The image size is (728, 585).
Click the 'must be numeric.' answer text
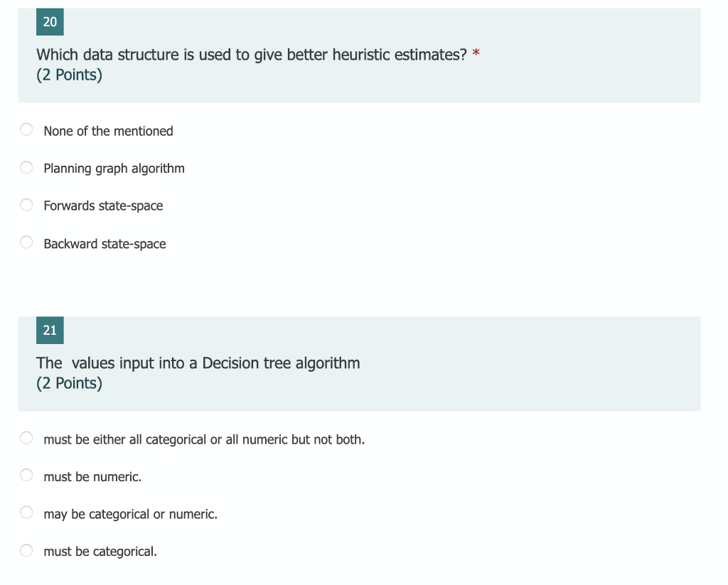(x=92, y=477)
